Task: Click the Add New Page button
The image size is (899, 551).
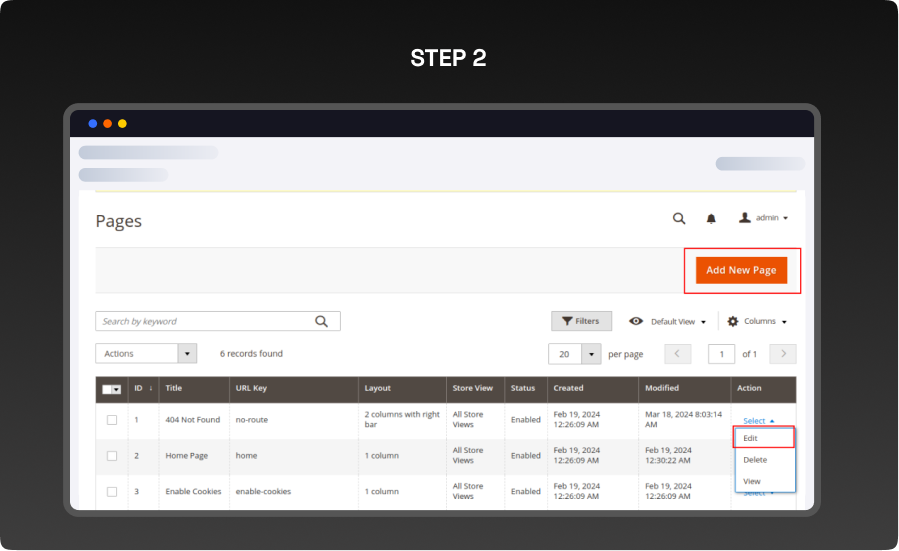Action: click(x=742, y=270)
